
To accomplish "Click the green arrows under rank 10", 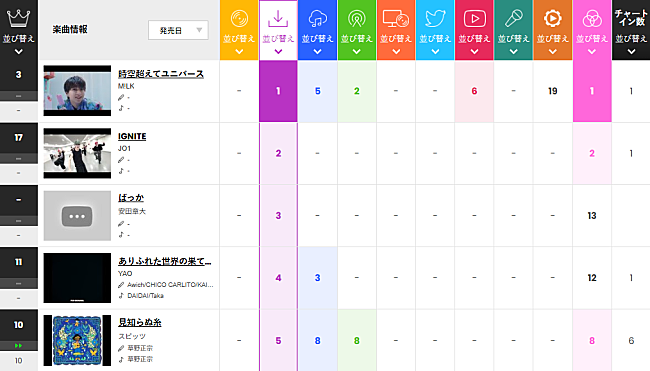I will point(19,346).
